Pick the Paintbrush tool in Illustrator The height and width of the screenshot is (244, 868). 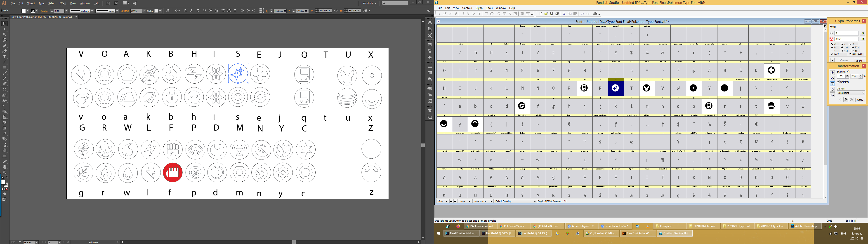(5, 73)
